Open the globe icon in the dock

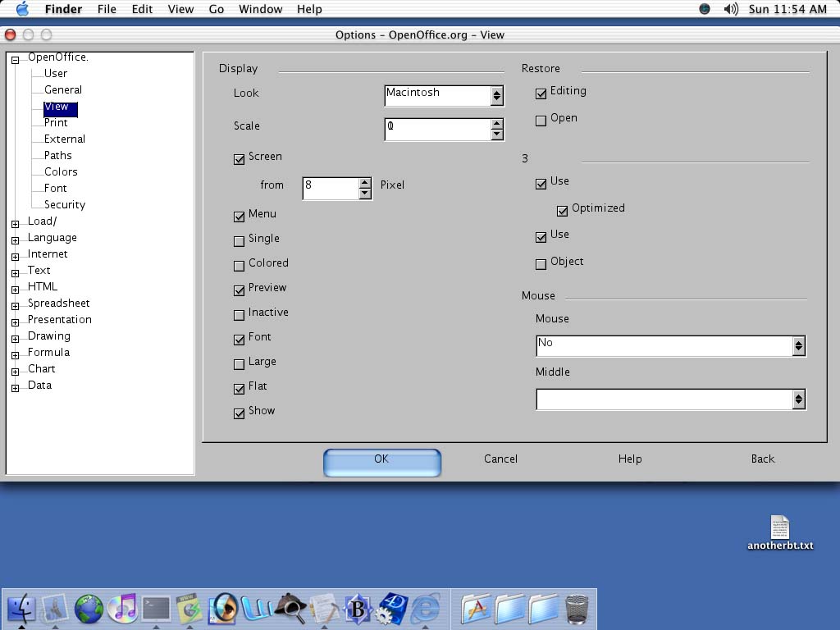coord(89,609)
